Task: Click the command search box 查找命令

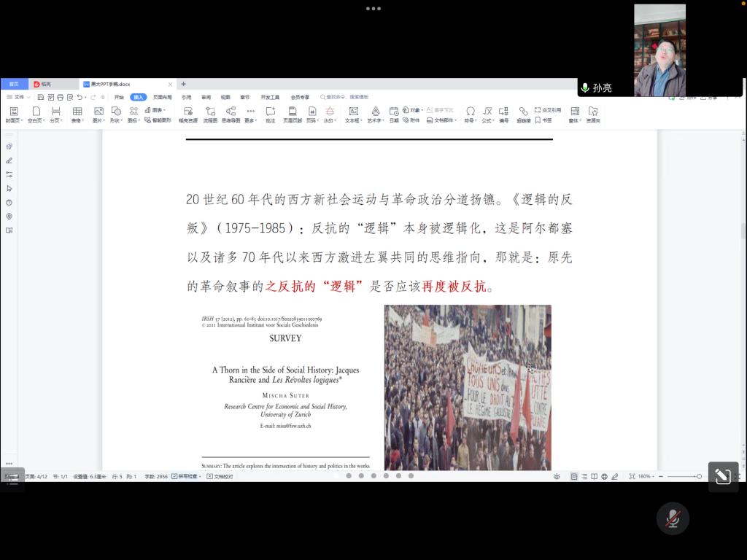Action: 347,97
